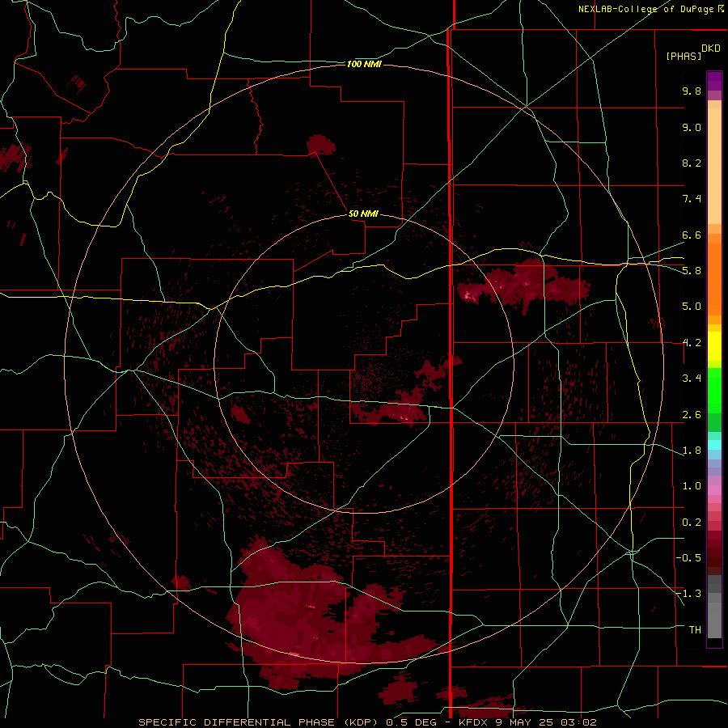
Task: Click the 50 NMI range ring label
Action: pos(363,214)
